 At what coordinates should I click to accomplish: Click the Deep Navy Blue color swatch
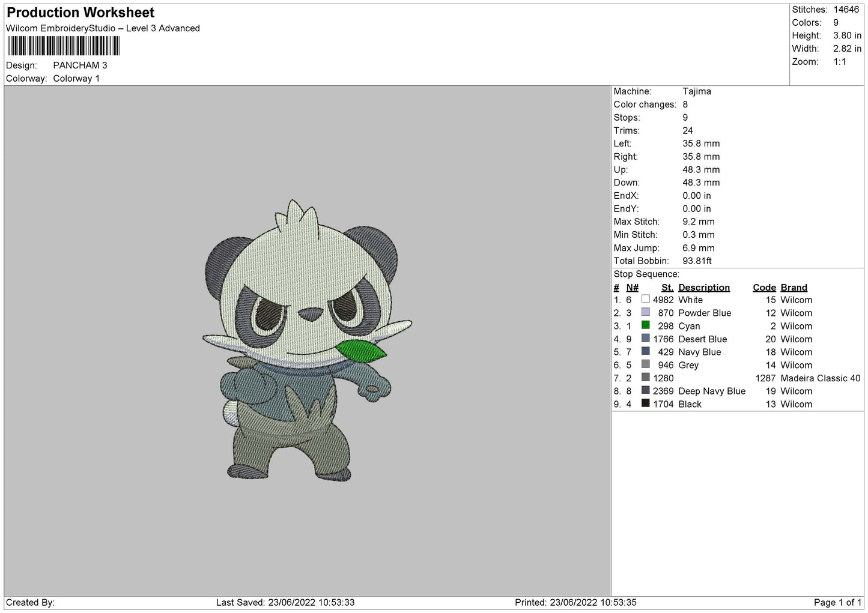coord(645,390)
